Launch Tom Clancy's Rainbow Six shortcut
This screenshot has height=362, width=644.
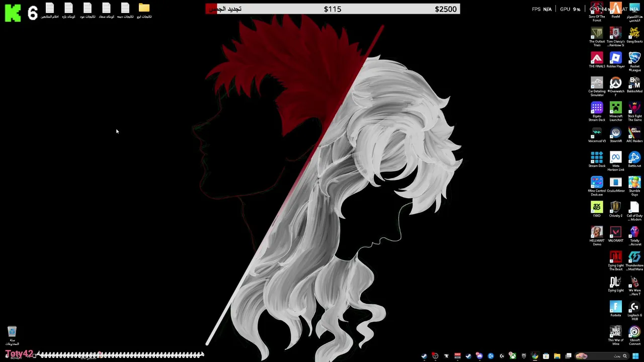pyautogui.click(x=615, y=37)
